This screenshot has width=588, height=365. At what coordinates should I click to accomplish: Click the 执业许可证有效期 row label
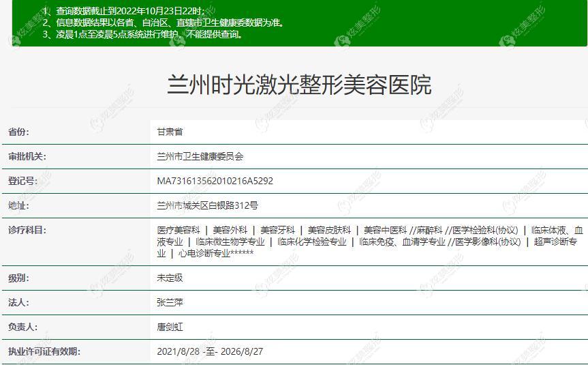click(x=44, y=351)
